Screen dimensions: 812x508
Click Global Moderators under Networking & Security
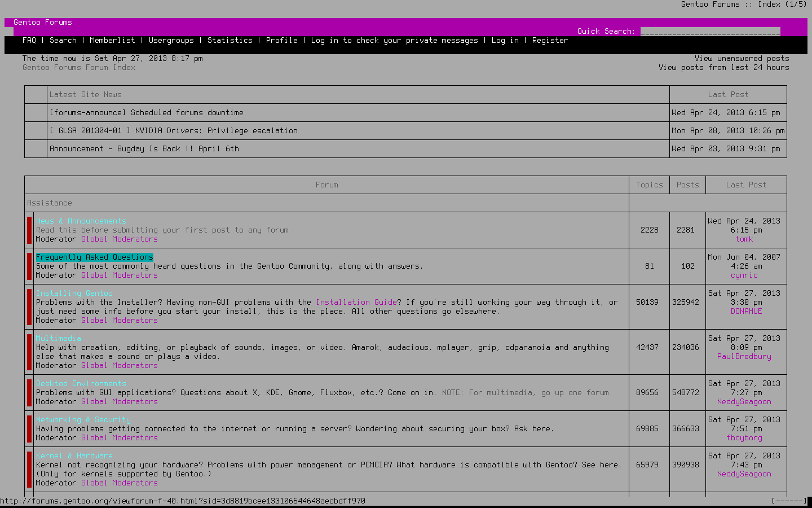click(x=120, y=437)
